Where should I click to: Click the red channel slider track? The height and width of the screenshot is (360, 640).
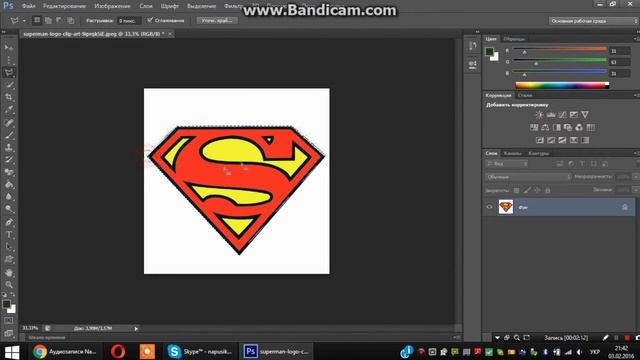(560, 49)
